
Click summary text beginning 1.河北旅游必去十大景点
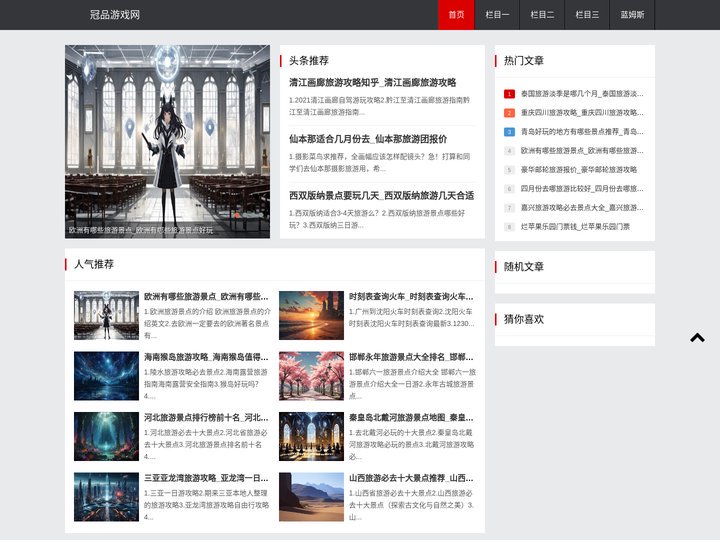click(206, 444)
